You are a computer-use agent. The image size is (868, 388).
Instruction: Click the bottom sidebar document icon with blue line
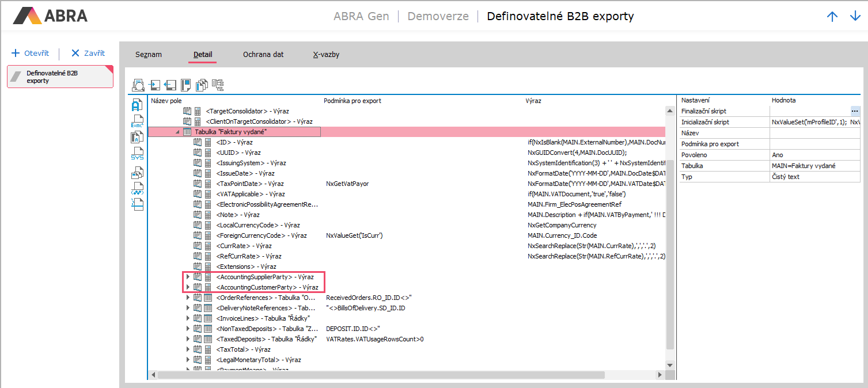137,204
